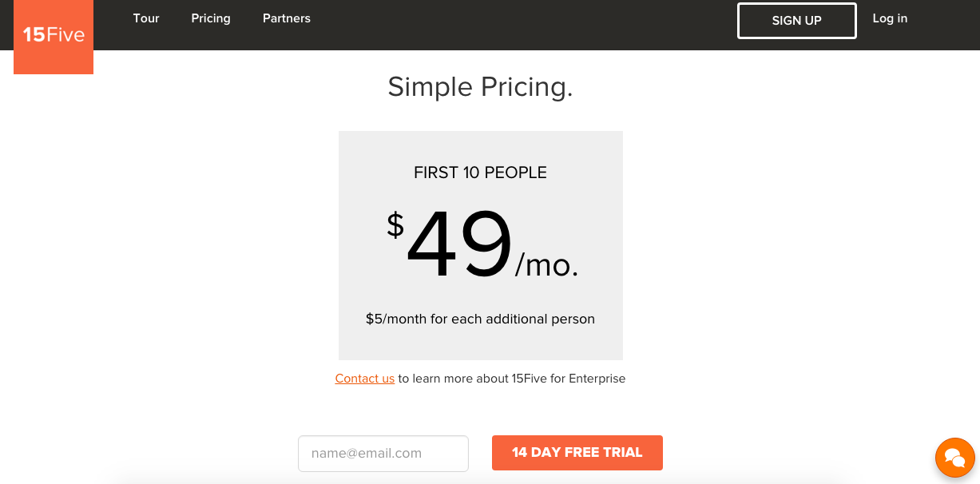The height and width of the screenshot is (484, 980).
Task: Click an empty area of the dark navigation bar
Action: [x=519, y=24]
